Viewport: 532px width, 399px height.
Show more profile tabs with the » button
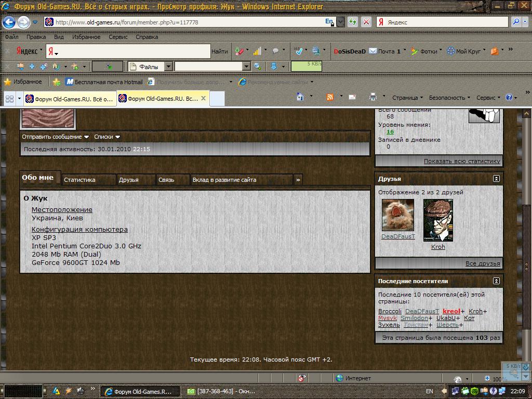pyautogui.click(x=298, y=180)
